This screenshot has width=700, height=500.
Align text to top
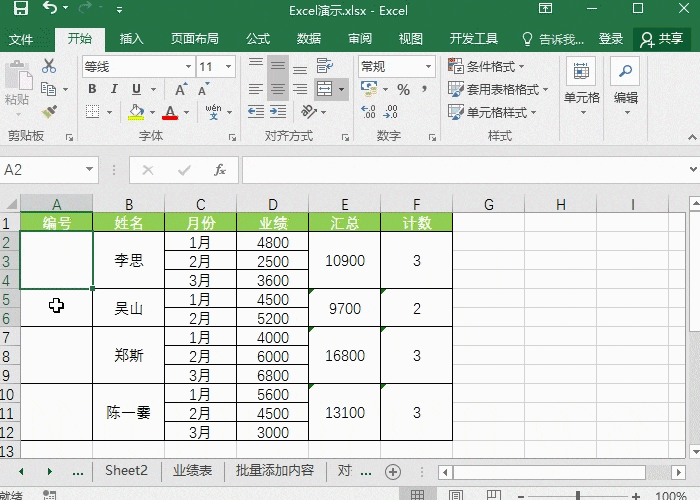256,62
